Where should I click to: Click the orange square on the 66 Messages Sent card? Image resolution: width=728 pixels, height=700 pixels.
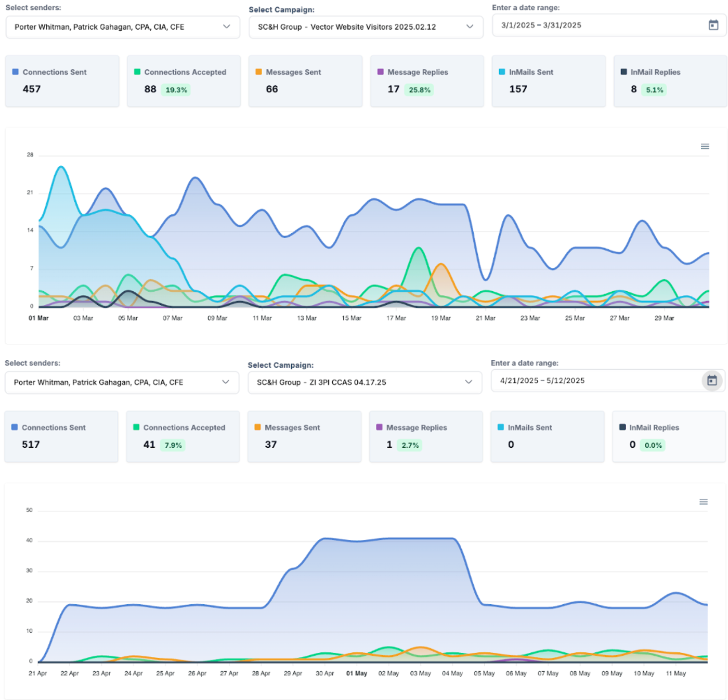[259, 72]
